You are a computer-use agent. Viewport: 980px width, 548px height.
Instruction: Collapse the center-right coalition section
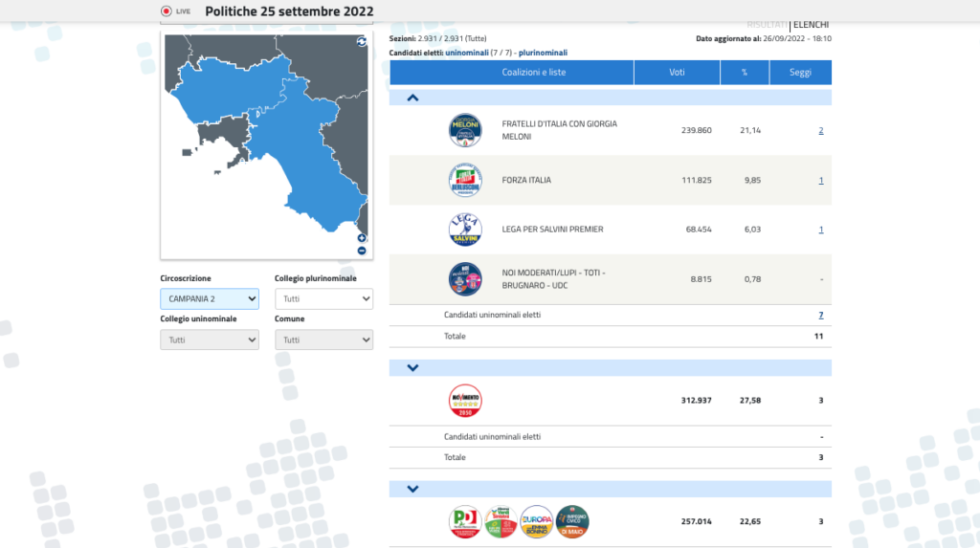pos(412,99)
